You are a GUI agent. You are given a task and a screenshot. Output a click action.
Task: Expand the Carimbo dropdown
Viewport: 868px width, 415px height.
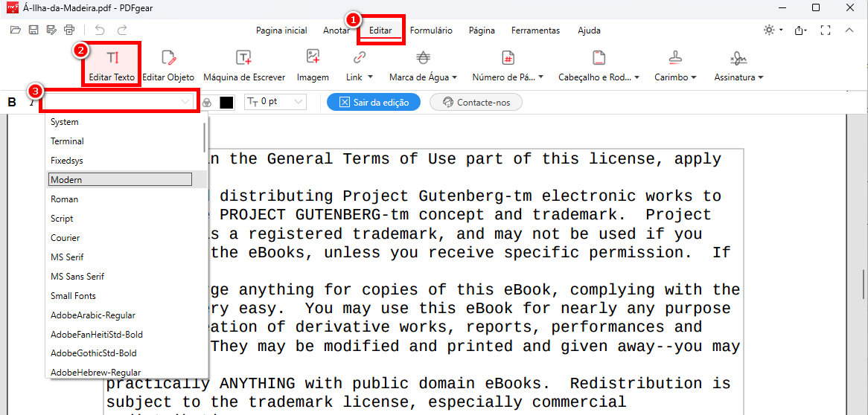click(x=675, y=77)
